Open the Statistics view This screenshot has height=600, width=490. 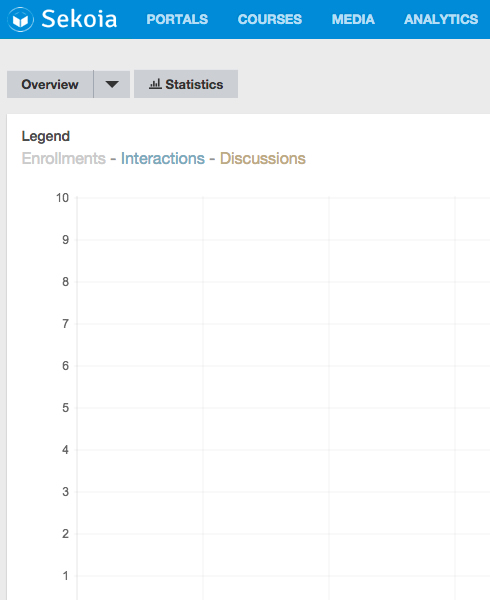pyautogui.click(x=186, y=84)
